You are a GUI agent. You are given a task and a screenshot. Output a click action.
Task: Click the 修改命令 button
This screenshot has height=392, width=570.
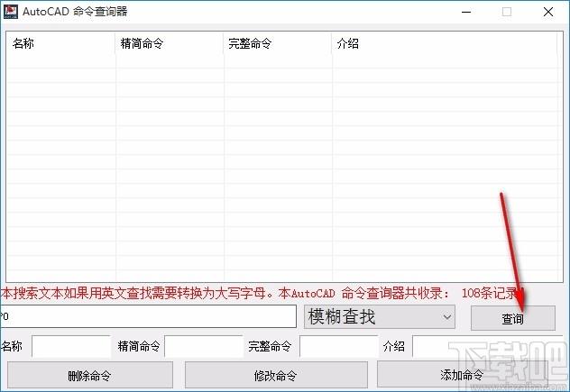point(276,375)
